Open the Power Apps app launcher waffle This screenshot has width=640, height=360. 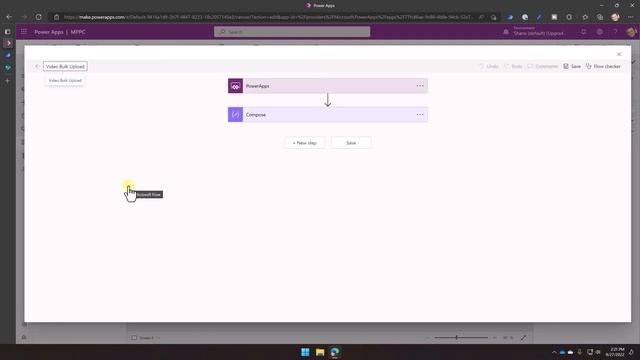tap(24, 32)
